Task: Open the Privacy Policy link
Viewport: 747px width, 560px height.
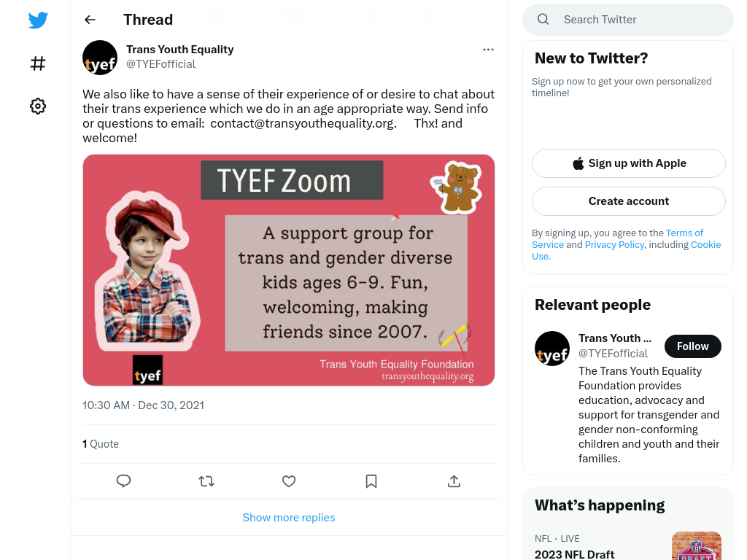Action: [614, 245]
